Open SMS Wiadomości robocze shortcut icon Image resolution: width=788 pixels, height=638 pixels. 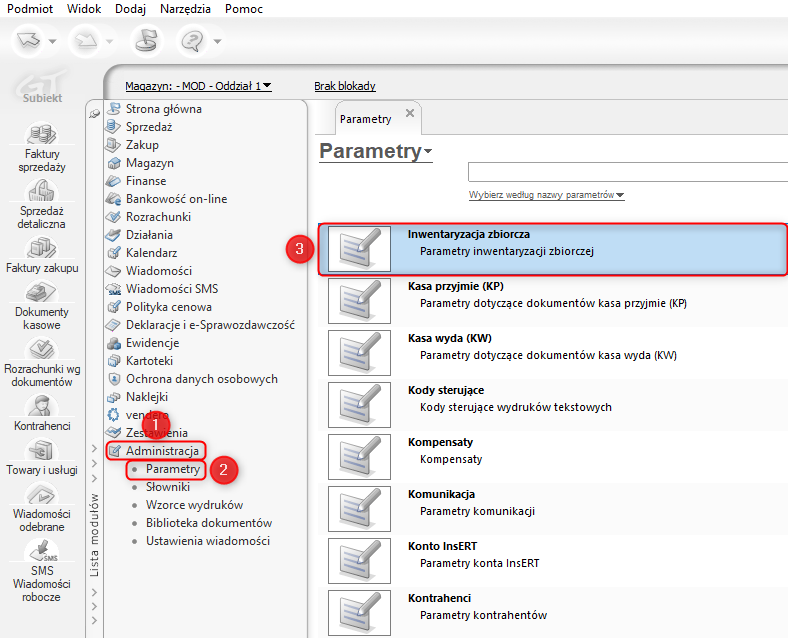[x=42, y=551]
